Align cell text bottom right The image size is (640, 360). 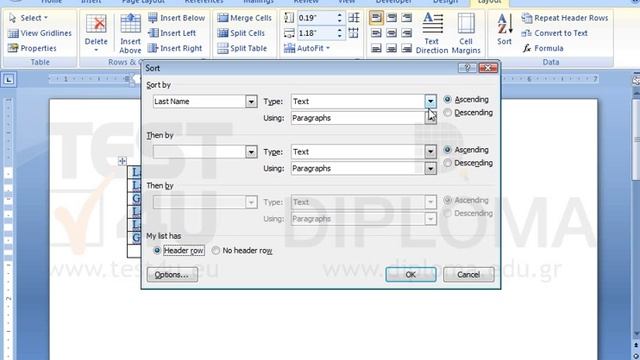pos(407,48)
